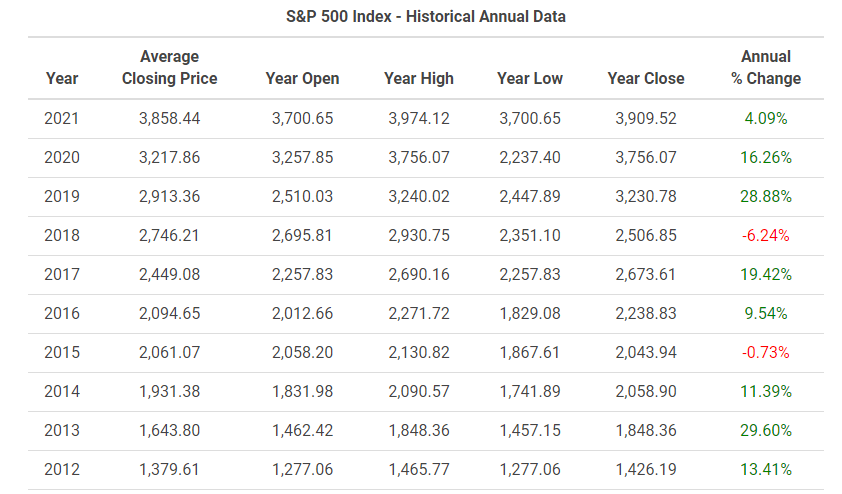Click year close value 2,058.90
842x494 pixels.
click(x=646, y=391)
